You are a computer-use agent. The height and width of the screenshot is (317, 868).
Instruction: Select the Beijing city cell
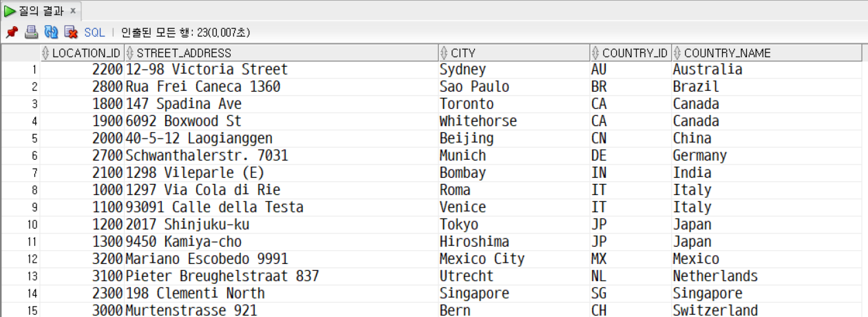coord(514,139)
